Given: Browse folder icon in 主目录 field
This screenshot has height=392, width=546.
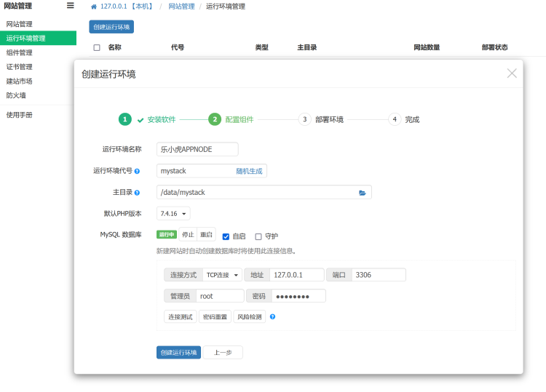Looking at the screenshot, I should 362,193.
